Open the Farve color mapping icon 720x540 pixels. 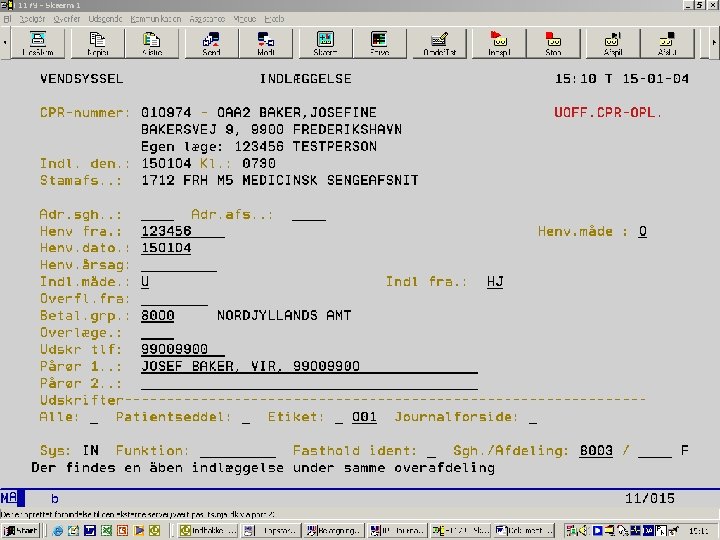pyautogui.click(x=379, y=44)
